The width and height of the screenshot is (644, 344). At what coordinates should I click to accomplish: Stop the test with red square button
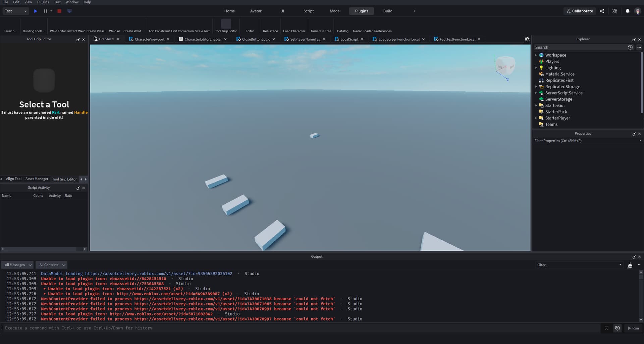pos(59,11)
